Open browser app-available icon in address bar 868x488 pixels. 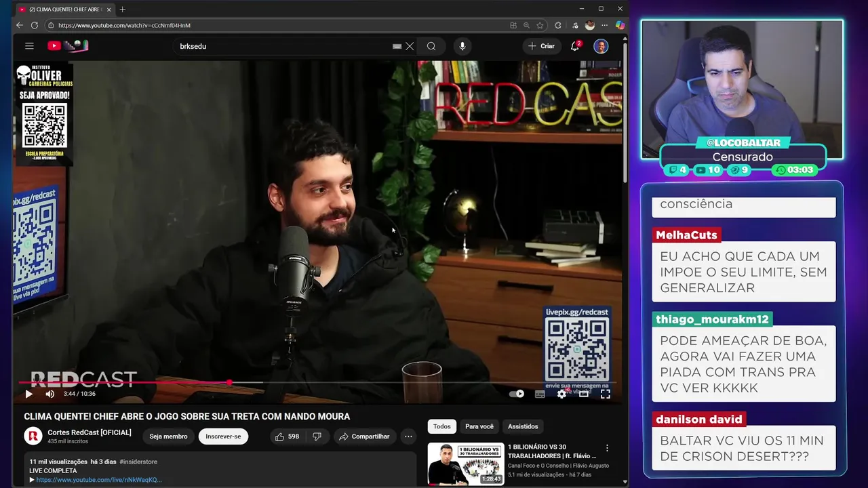tap(513, 25)
